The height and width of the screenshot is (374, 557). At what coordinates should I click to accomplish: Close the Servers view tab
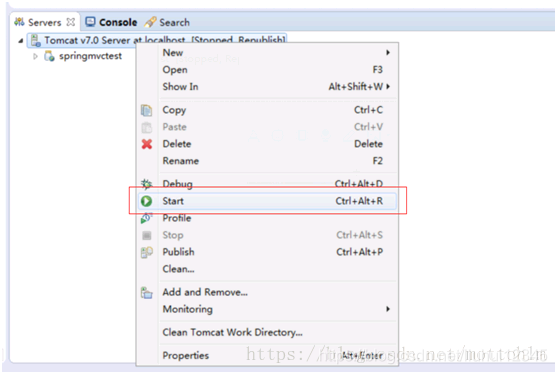click(x=71, y=22)
